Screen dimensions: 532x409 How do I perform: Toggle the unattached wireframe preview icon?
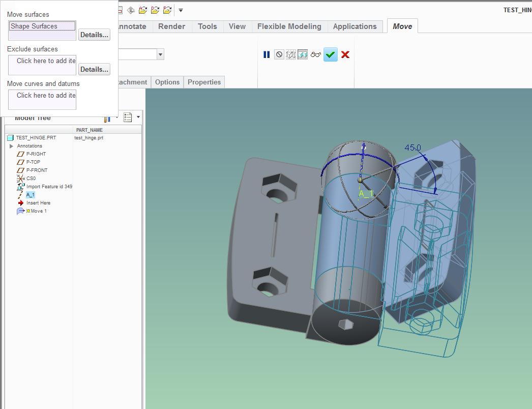point(291,54)
